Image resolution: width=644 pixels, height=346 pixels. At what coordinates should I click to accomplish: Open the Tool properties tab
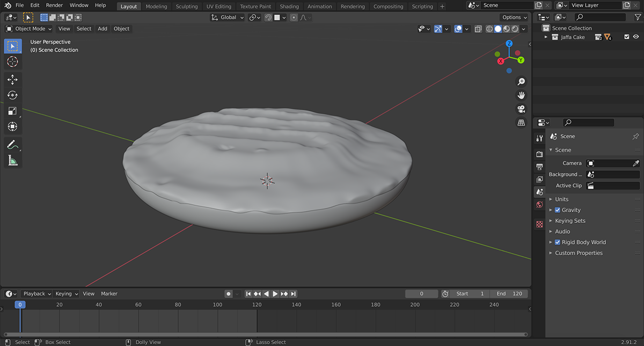coord(540,139)
